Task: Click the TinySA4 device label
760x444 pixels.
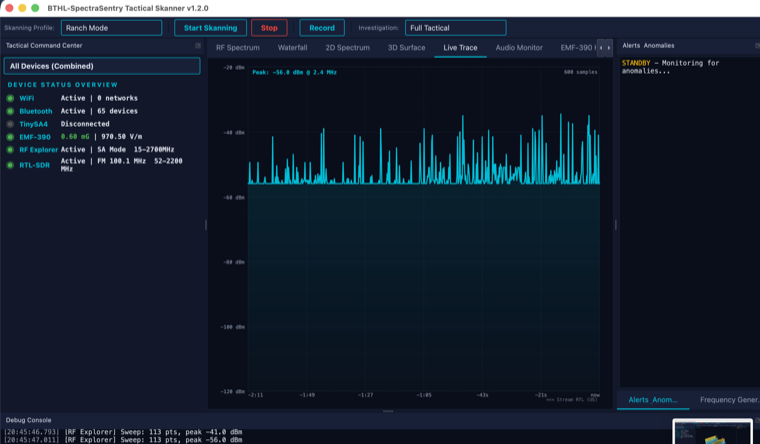Action: point(33,124)
